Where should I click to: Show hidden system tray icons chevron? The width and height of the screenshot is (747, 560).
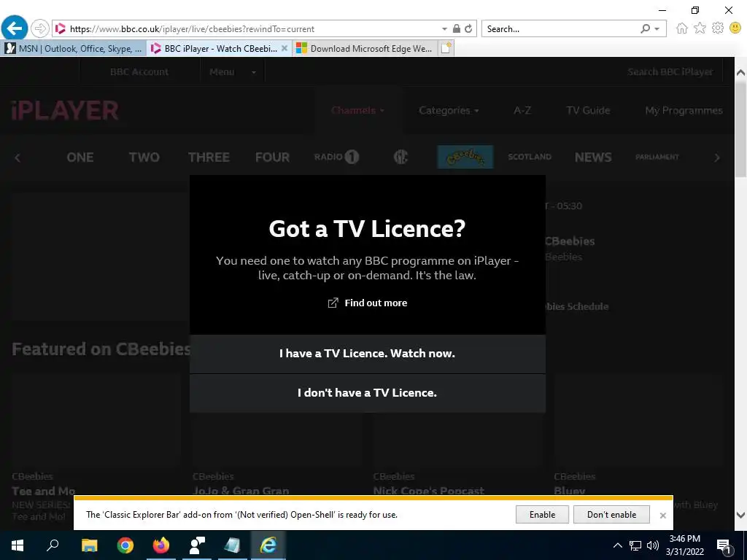pyautogui.click(x=617, y=545)
